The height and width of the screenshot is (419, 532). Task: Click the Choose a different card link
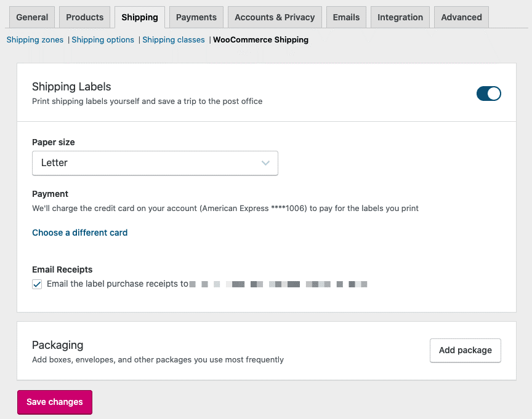pos(80,233)
